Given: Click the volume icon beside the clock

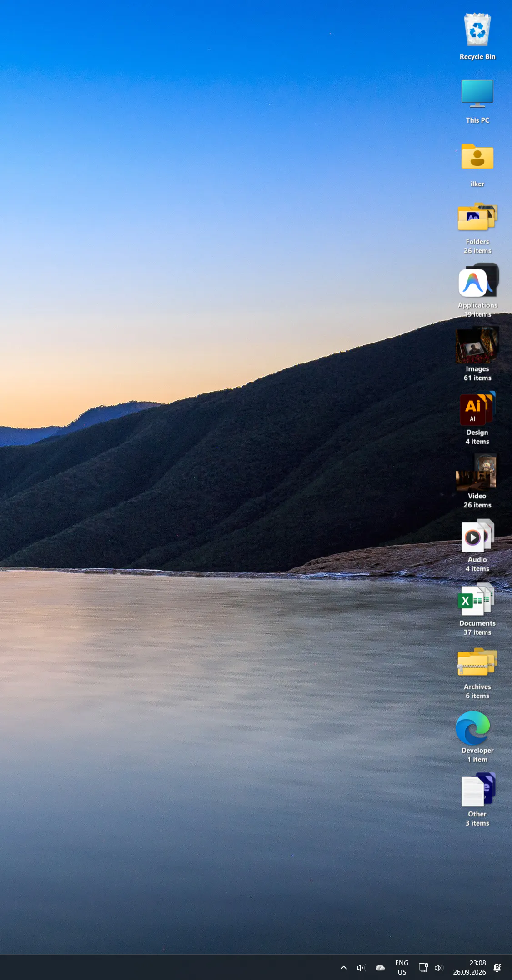Looking at the screenshot, I should tap(439, 968).
